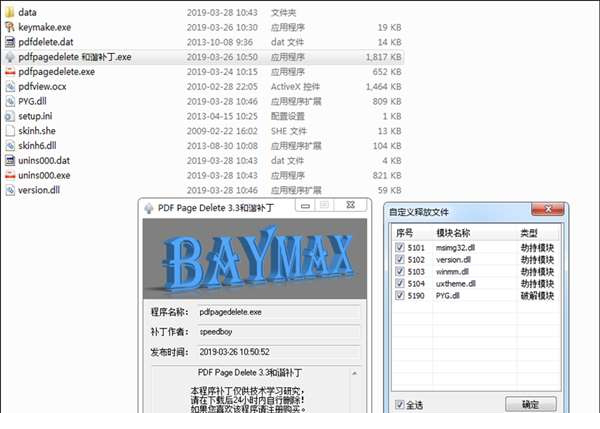
Task: Toggle the 5102 version.dll checkbox
Action: 399,259
